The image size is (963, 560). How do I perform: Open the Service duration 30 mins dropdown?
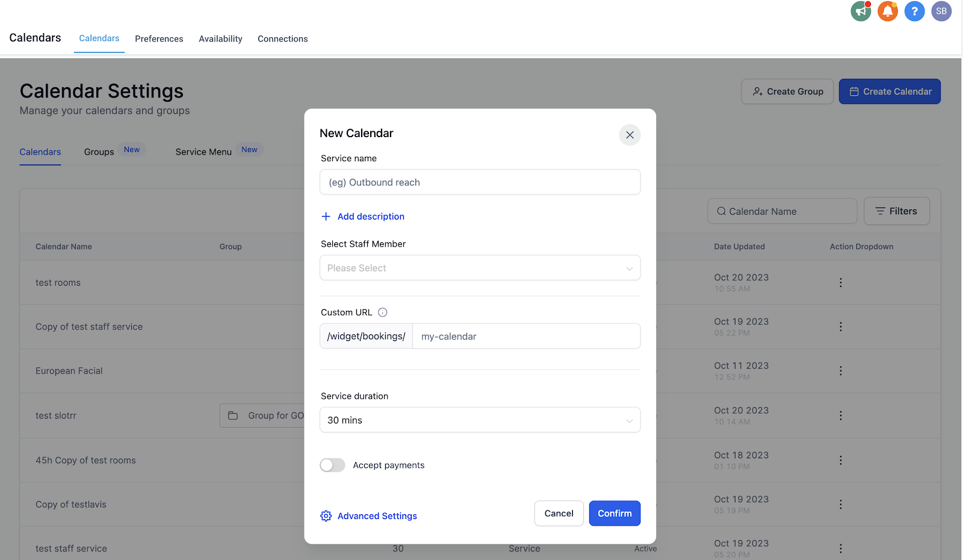pos(480,420)
